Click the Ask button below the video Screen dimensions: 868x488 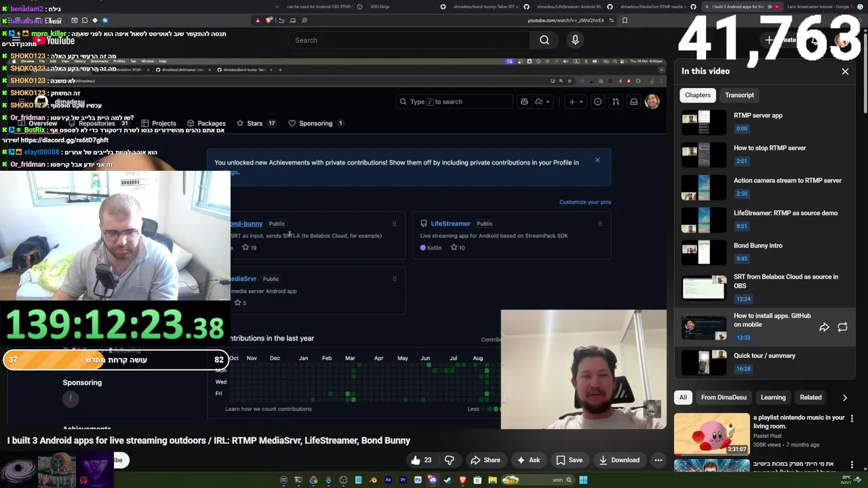pyautogui.click(x=528, y=460)
